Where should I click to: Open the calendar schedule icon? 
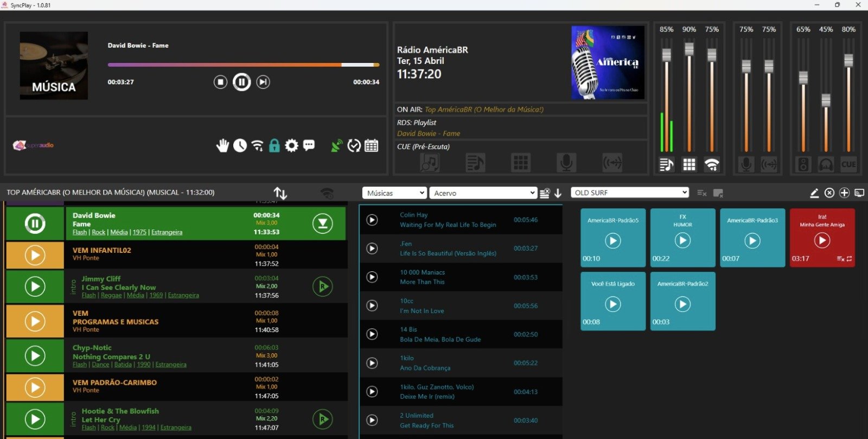[x=372, y=145]
